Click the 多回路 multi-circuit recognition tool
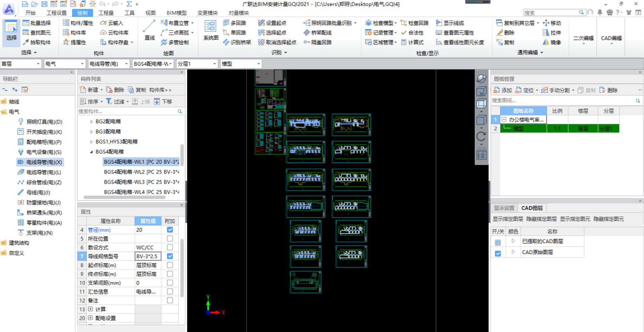644x332 pixels. point(235,23)
